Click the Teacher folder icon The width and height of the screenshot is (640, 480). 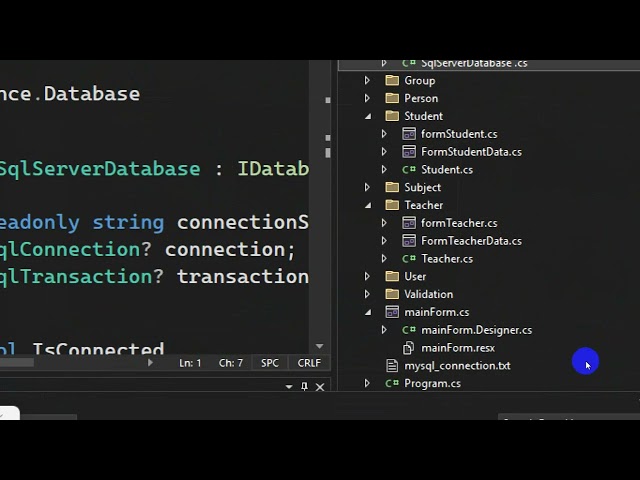tap(392, 205)
